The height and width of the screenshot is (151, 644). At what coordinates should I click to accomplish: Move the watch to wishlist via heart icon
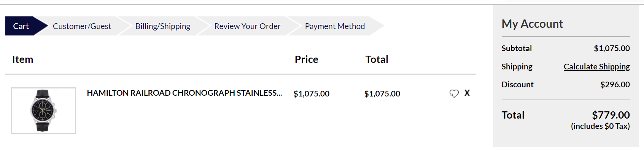tap(454, 93)
